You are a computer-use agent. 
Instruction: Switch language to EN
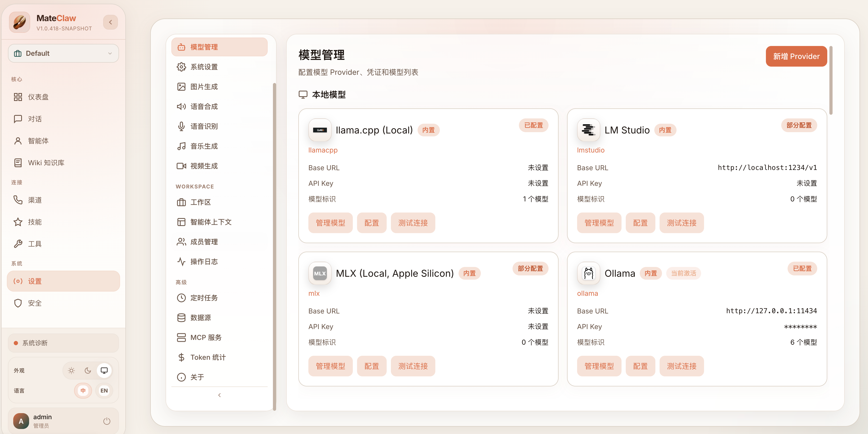104,391
